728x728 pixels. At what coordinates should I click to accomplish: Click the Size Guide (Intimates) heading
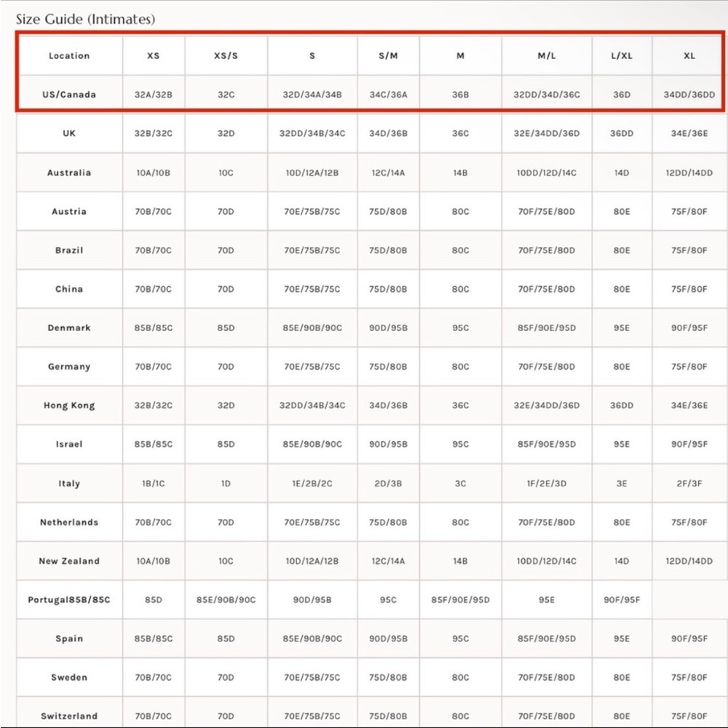[x=85, y=19]
